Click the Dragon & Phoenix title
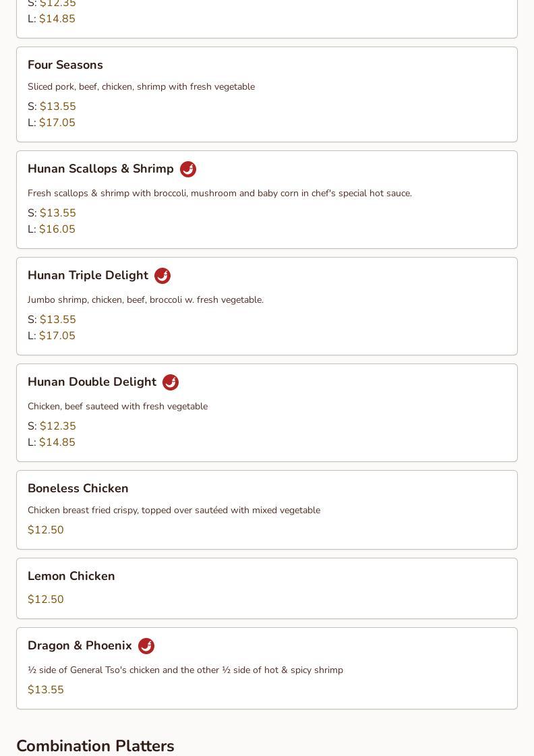 80,645
